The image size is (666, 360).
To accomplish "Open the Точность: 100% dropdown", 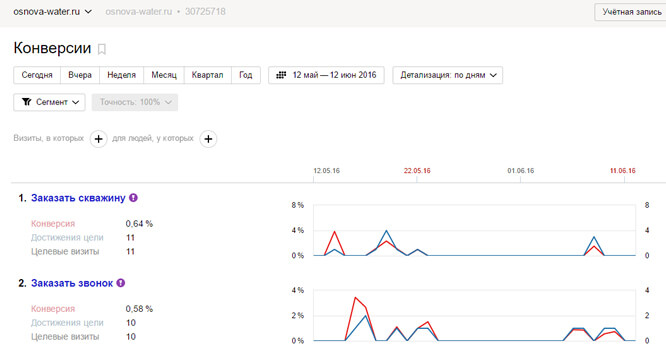I will pyautogui.click(x=135, y=102).
